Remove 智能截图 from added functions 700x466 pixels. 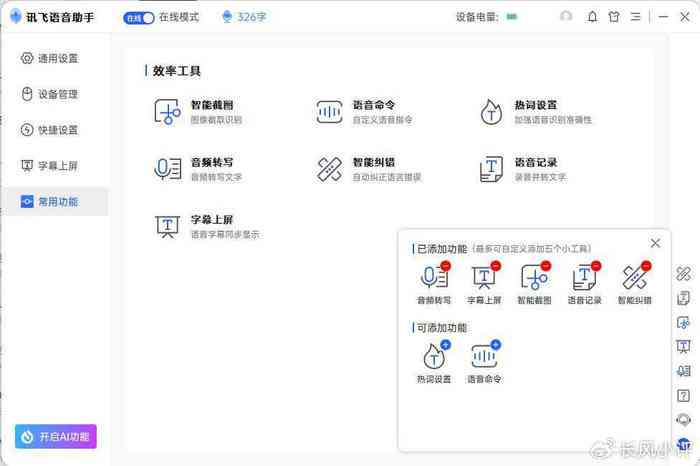point(546,266)
